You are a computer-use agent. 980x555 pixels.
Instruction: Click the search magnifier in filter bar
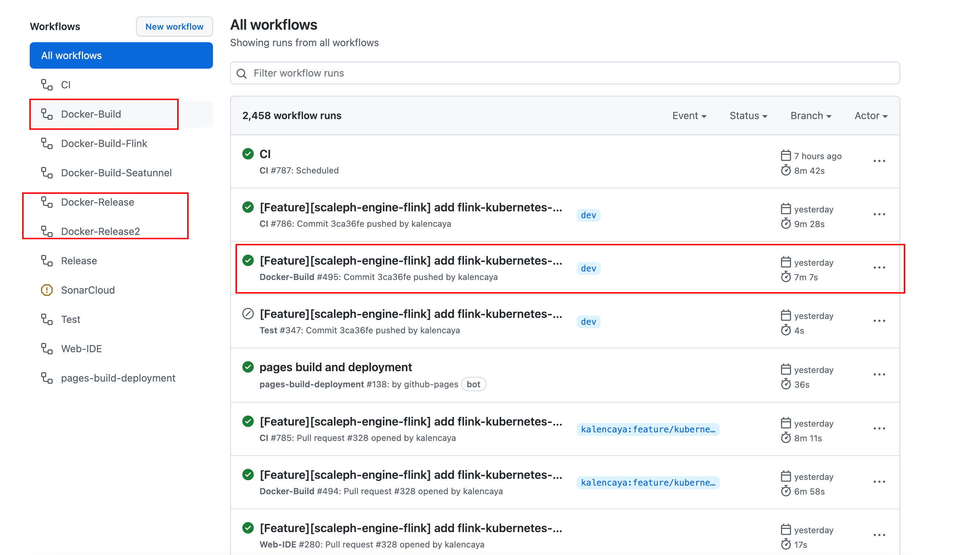pos(242,73)
